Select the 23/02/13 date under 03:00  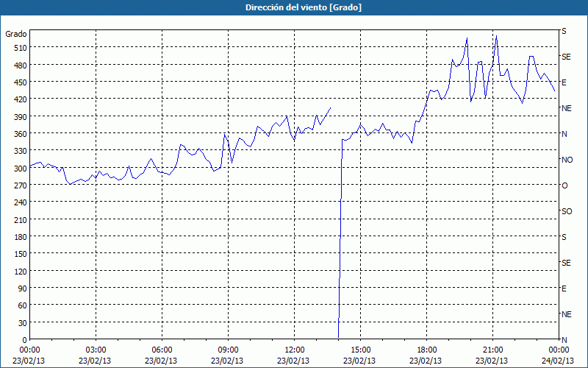pos(95,361)
